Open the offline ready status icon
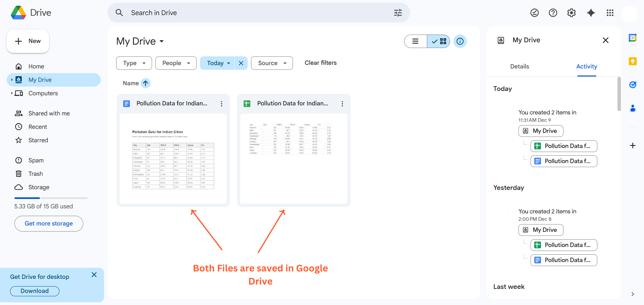Image resolution: width=644 pixels, height=305 pixels. [x=534, y=13]
